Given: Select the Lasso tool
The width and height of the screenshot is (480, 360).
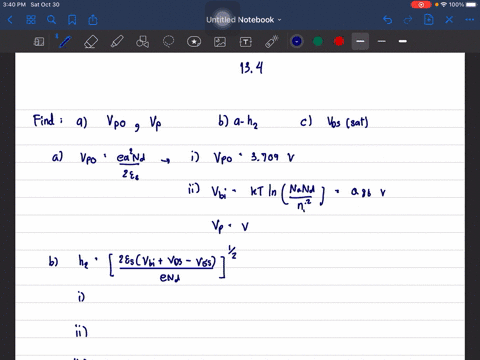Looking at the screenshot, I should pyautogui.click(x=168, y=42).
